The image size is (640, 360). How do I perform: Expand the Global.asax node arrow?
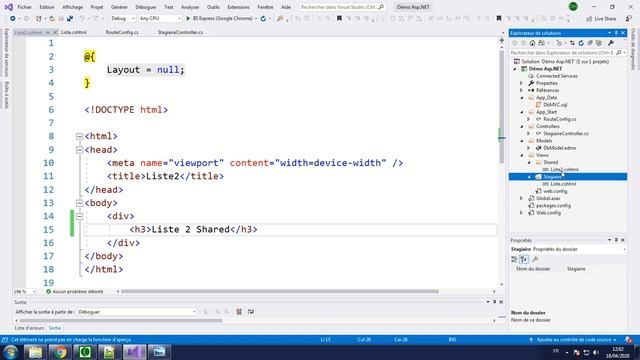pos(522,198)
